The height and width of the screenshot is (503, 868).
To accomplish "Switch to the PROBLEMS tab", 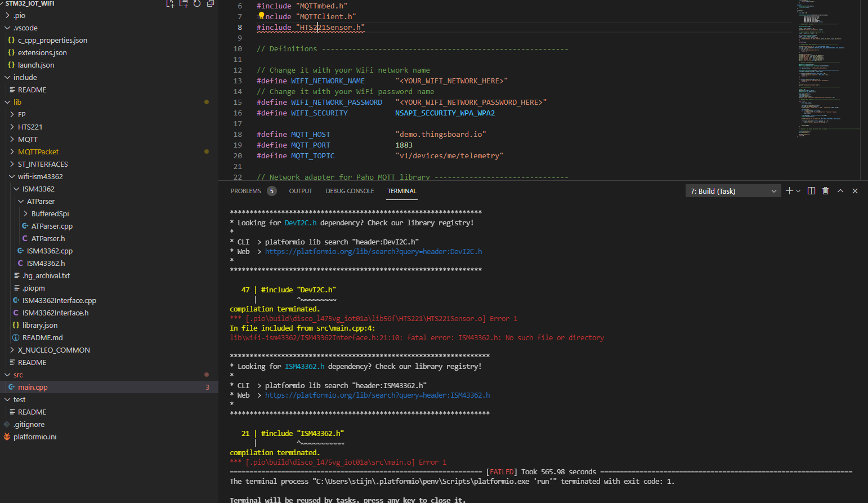I will 246,191.
